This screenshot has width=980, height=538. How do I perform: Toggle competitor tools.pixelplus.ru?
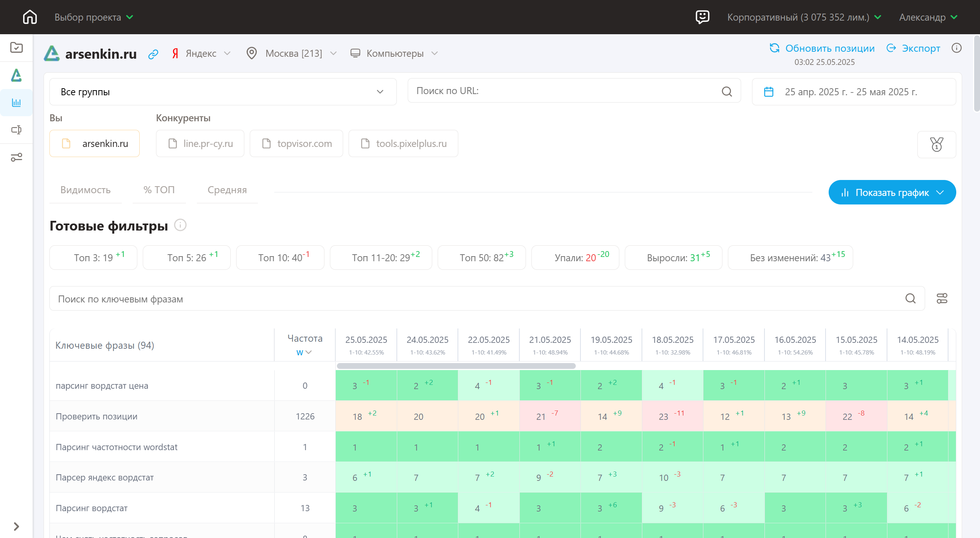tap(403, 143)
